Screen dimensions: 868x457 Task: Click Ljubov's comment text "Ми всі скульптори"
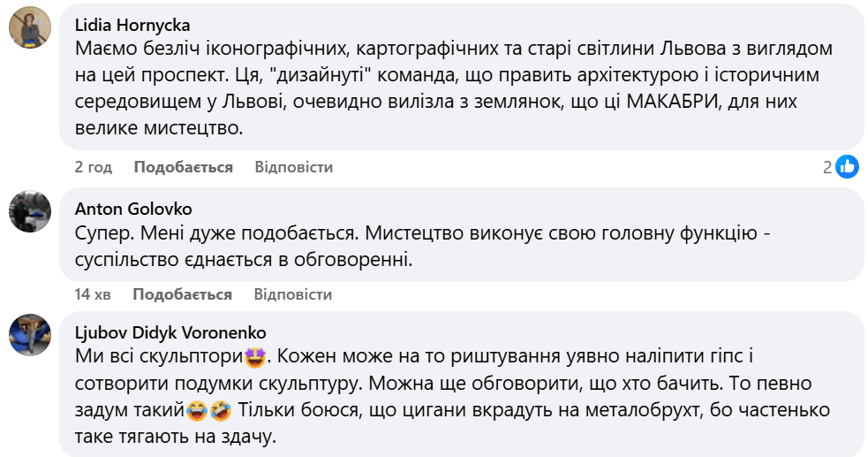pyautogui.click(x=159, y=359)
